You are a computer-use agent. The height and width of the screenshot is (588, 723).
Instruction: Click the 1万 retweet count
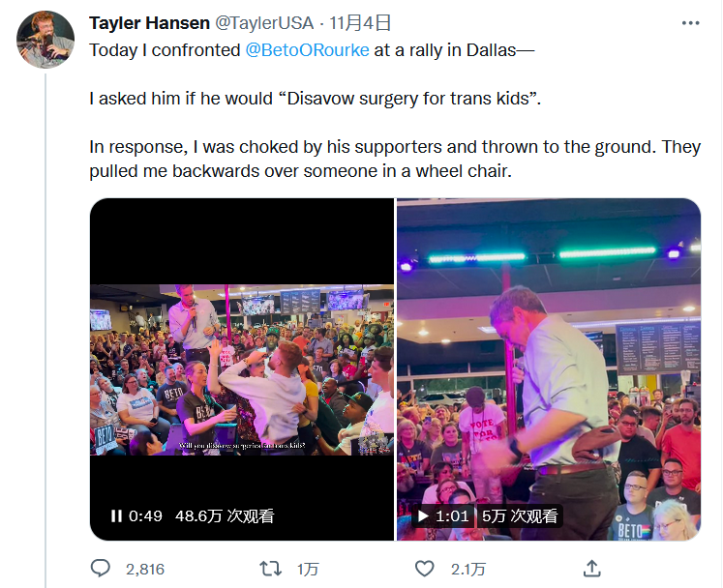(308, 569)
